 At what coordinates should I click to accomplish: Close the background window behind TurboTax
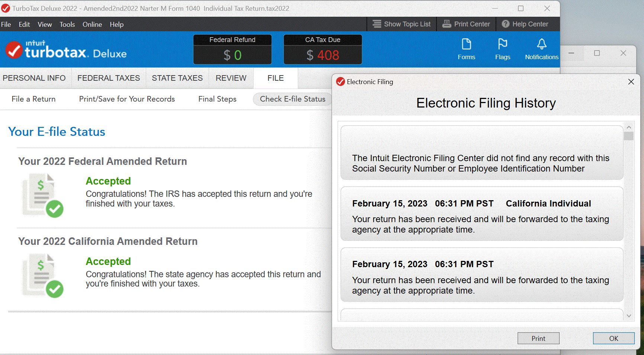pos(624,53)
